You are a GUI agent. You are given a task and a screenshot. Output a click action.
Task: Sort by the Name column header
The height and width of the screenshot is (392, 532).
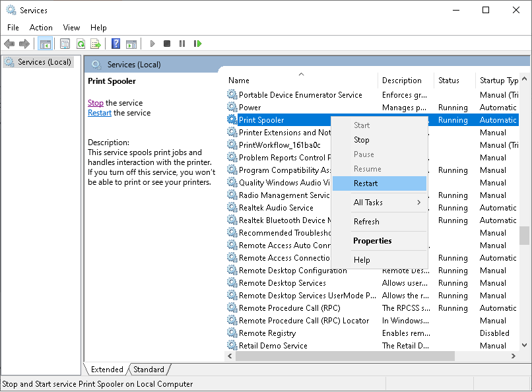pos(301,81)
